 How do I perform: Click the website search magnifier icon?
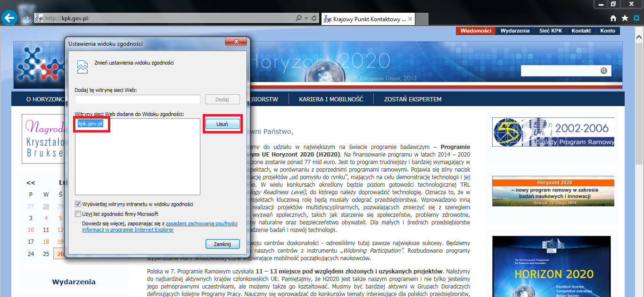(x=603, y=71)
